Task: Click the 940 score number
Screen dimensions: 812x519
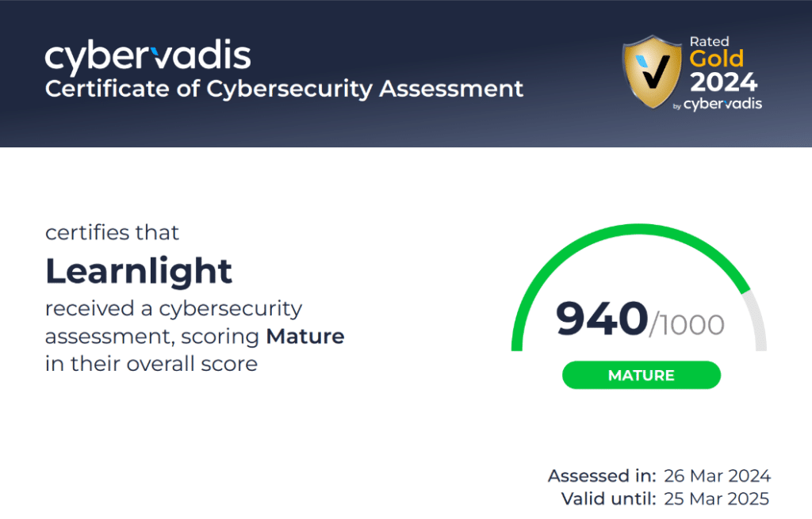Action: click(x=602, y=319)
